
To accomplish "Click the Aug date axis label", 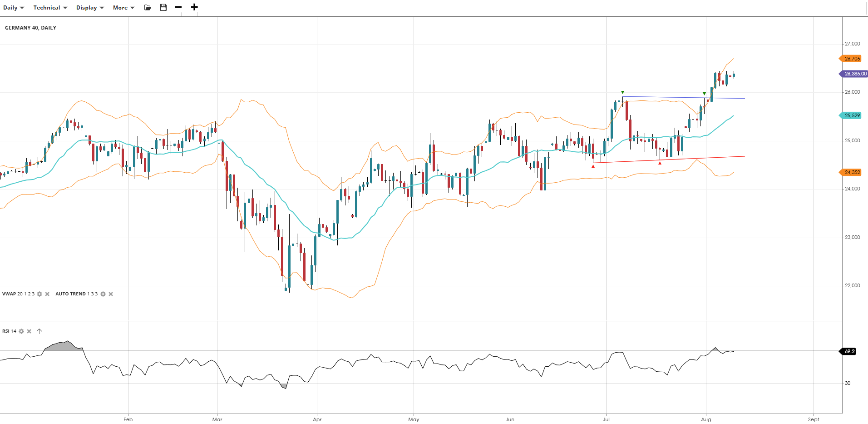I will [x=706, y=419].
